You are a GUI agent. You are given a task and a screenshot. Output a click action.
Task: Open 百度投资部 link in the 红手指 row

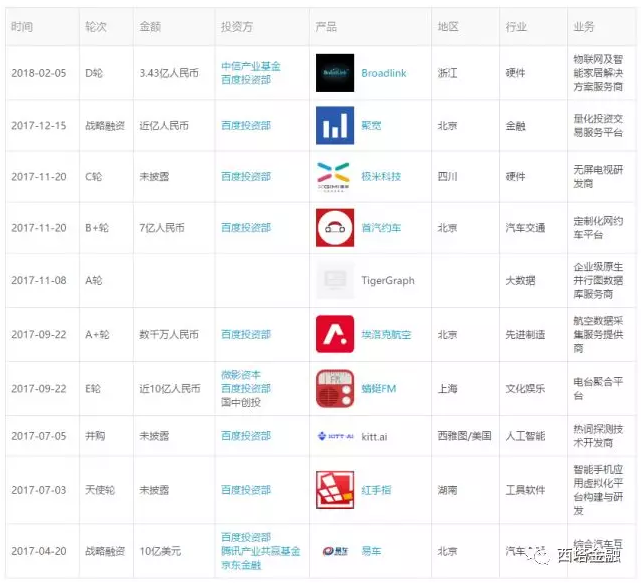(246, 490)
